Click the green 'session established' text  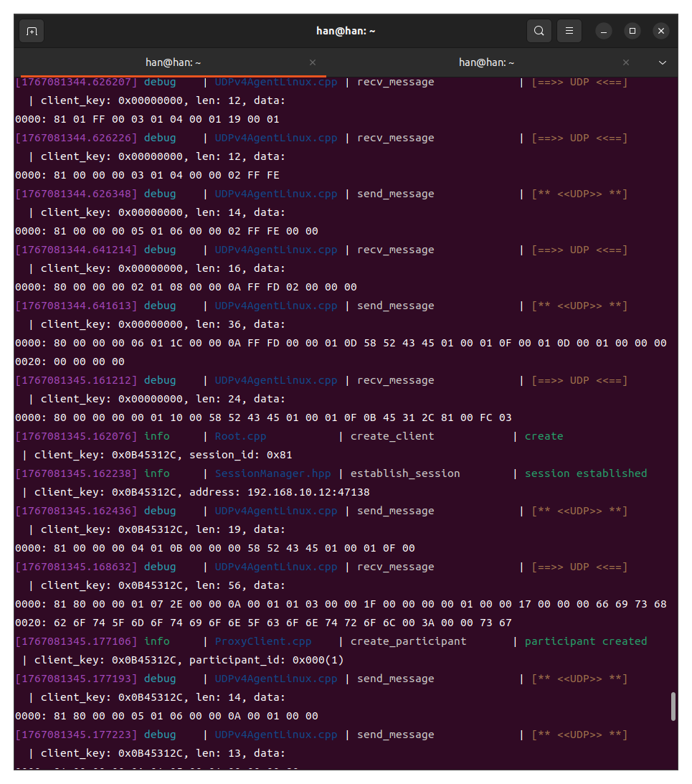click(x=585, y=473)
